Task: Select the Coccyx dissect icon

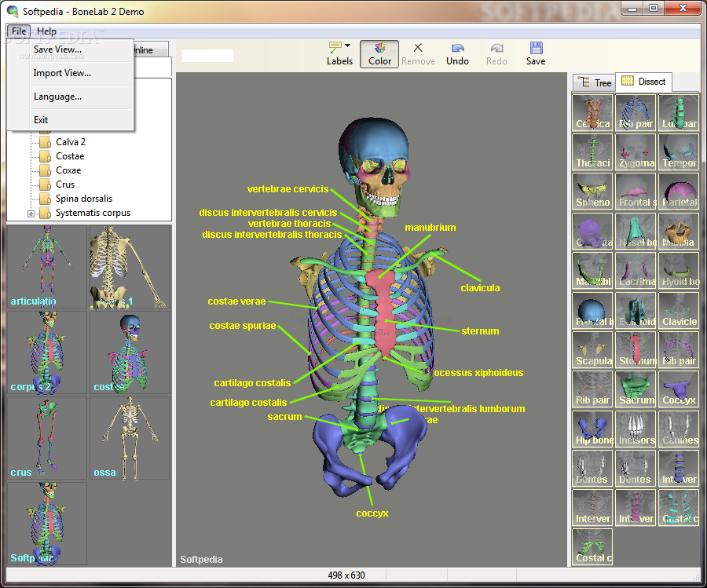Action: point(679,389)
